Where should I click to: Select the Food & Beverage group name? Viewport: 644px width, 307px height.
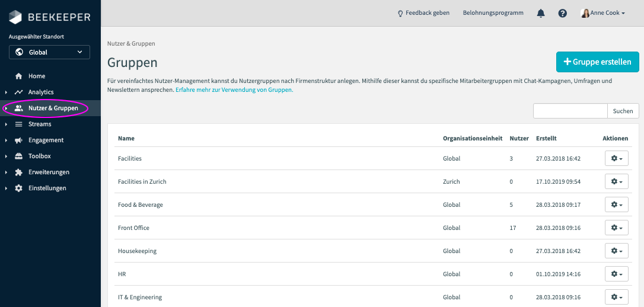tap(141, 205)
